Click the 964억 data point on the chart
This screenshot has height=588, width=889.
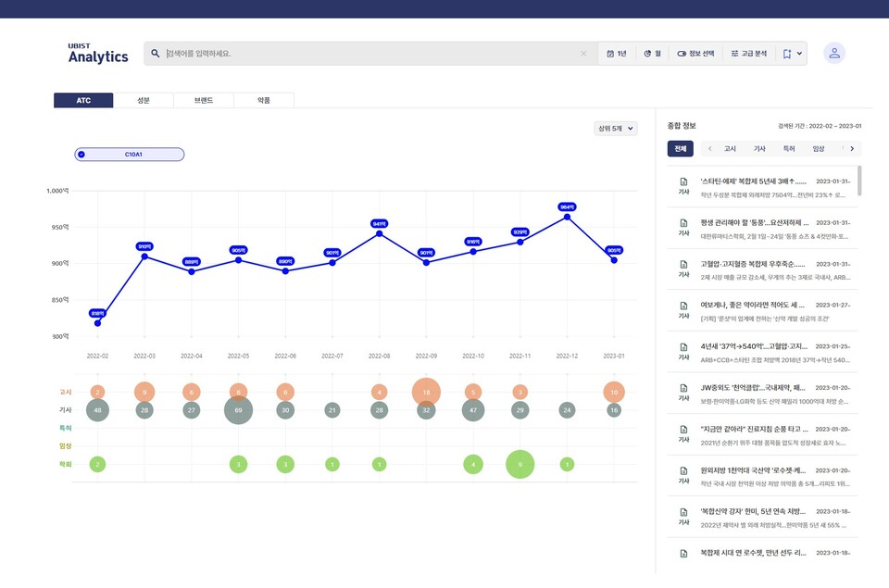(566, 216)
